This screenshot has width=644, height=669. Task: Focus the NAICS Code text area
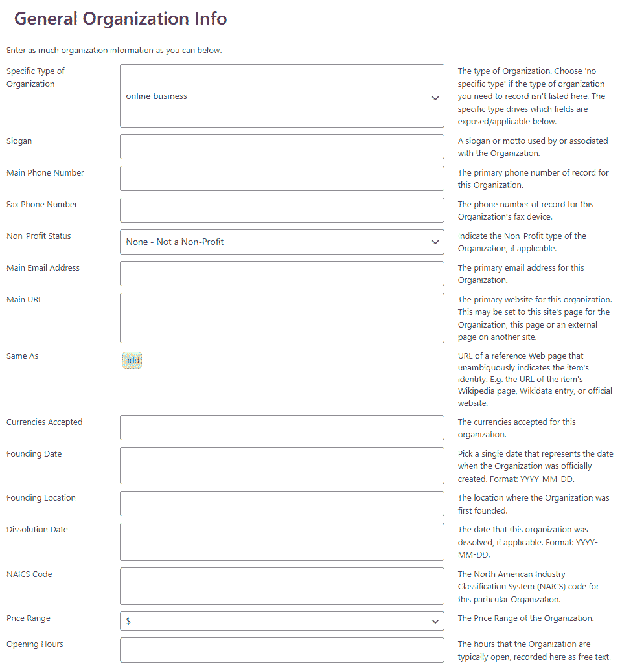point(282,586)
